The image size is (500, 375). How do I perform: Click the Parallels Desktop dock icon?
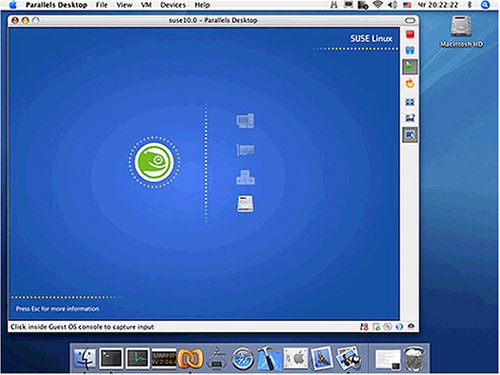tap(190, 359)
